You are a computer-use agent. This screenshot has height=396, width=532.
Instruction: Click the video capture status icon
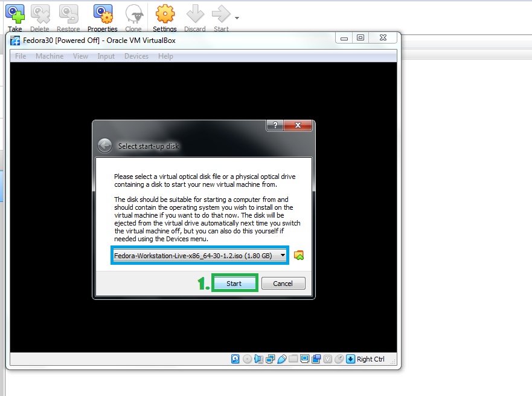tap(316, 359)
